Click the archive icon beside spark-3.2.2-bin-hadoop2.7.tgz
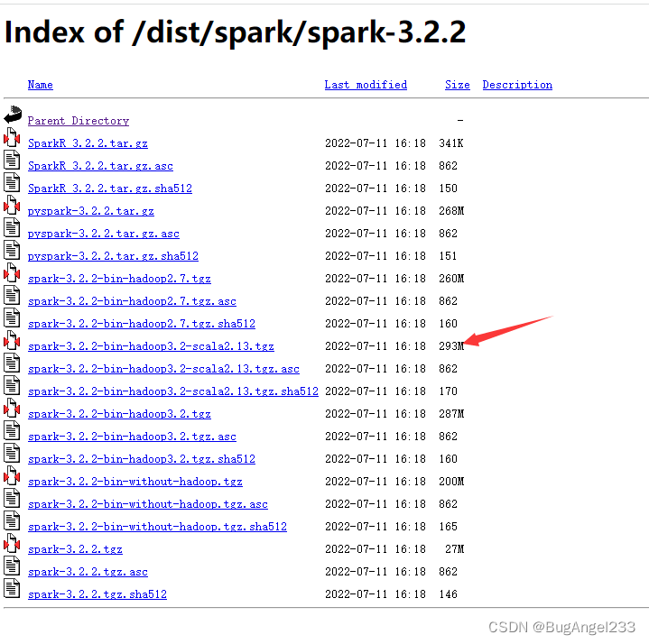The width and height of the screenshot is (649, 644). click(x=12, y=272)
